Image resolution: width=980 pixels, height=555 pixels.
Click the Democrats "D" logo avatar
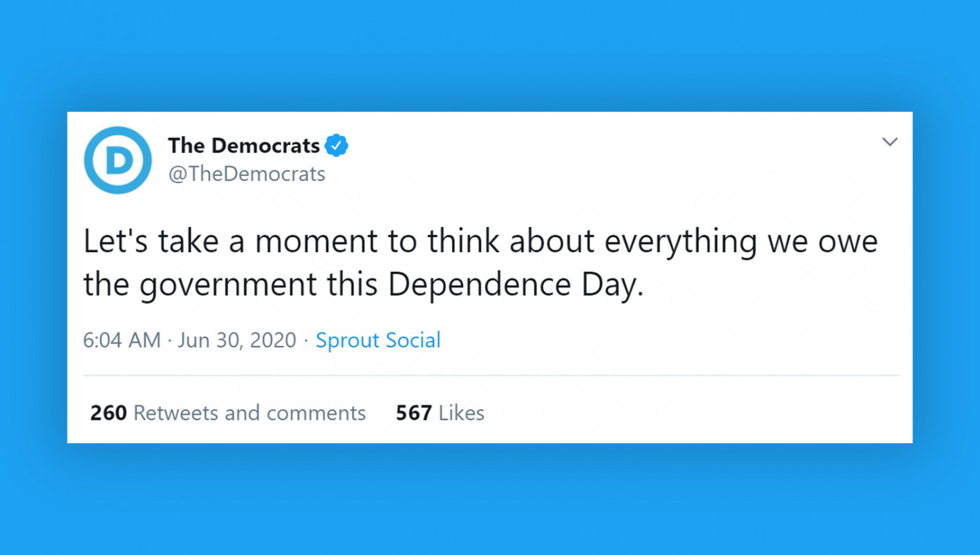(x=118, y=160)
